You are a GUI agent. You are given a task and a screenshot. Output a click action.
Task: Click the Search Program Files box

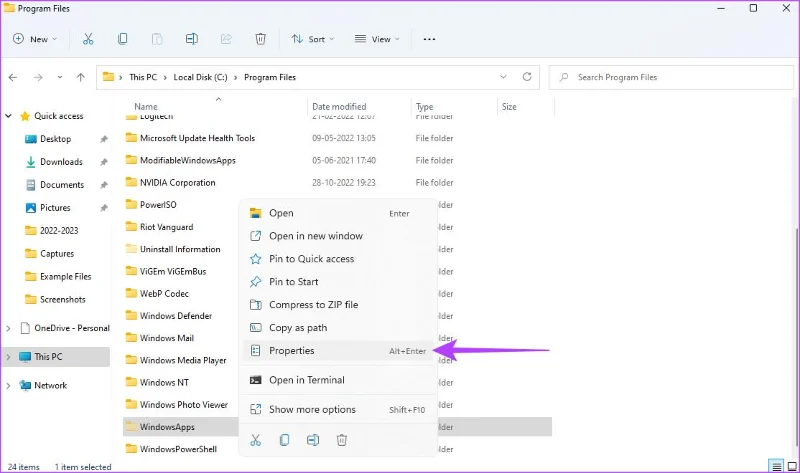coord(671,77)
